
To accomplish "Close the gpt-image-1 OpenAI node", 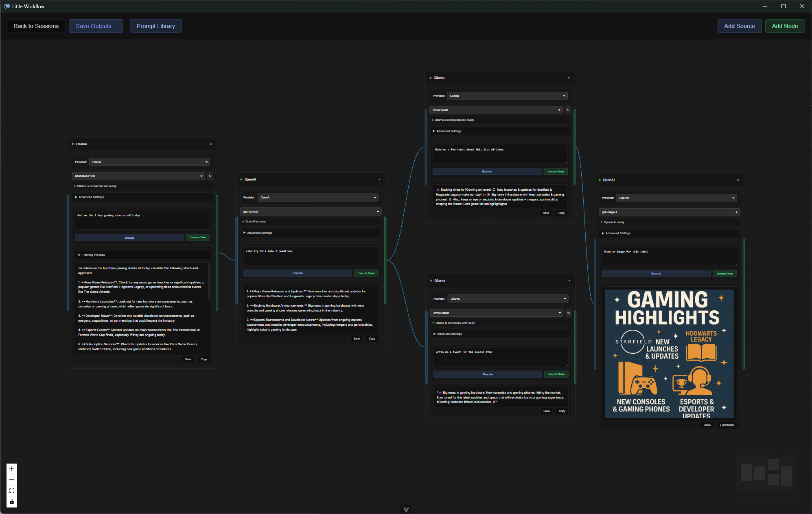I will [x=738, y=180].
